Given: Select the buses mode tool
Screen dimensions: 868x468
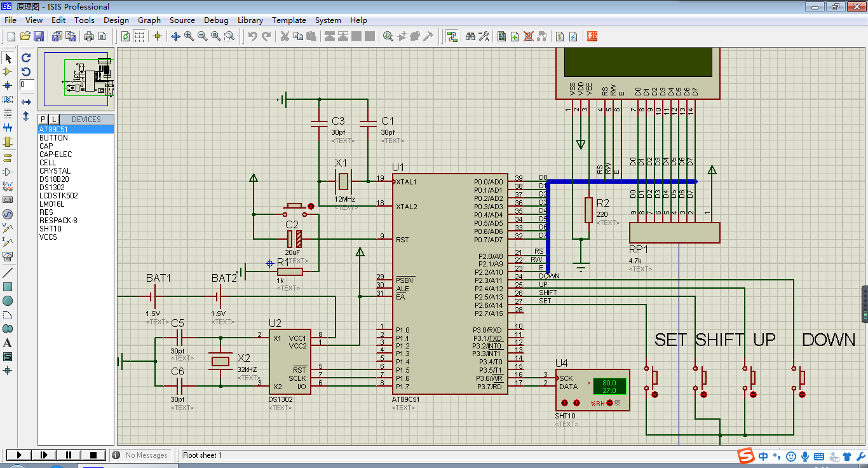Looking at the screenshot, I should (8, 127).
